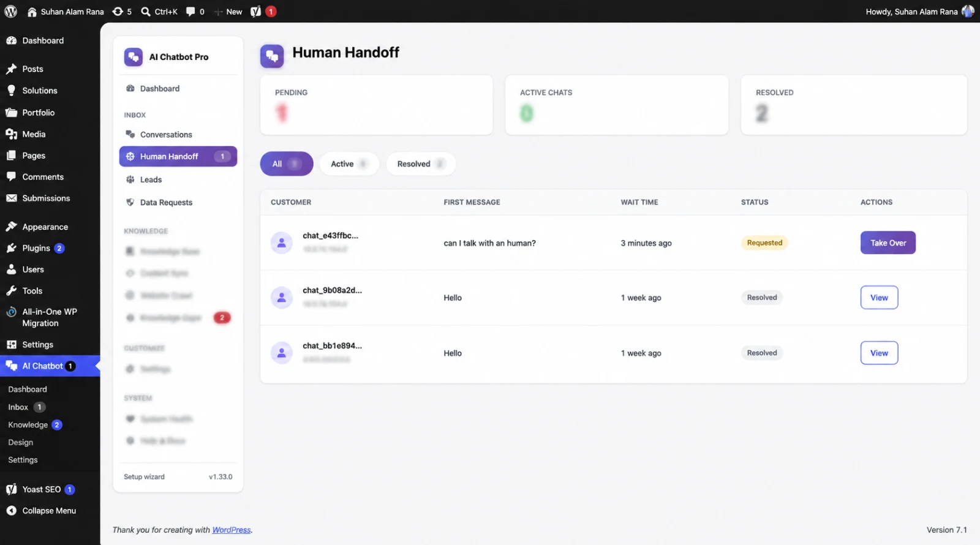
Task: Click the Portfolio folder icon
Action: pos(11,113)
